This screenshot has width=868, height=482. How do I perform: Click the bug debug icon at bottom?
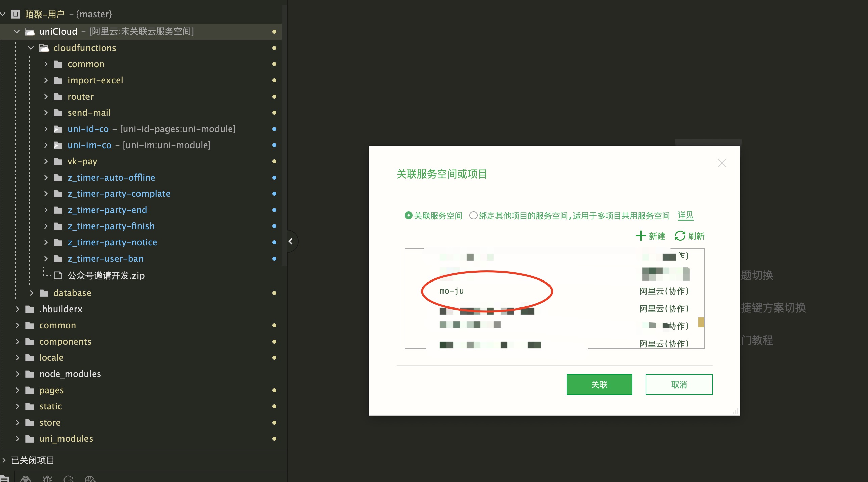(x=47, y=479)
